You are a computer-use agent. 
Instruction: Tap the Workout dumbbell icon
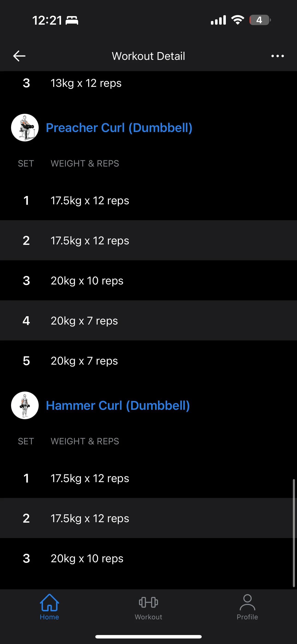point(148,602)
